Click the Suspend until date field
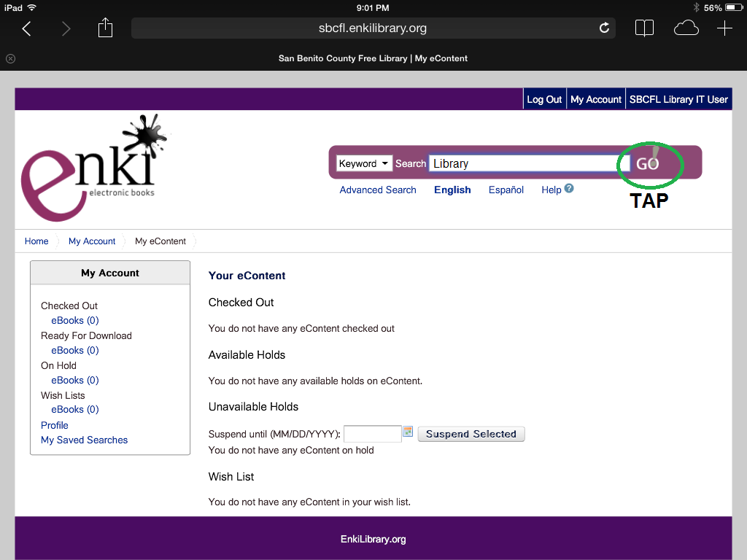The width and height of the screenshot is (747, 560). [x=373, y=434]
